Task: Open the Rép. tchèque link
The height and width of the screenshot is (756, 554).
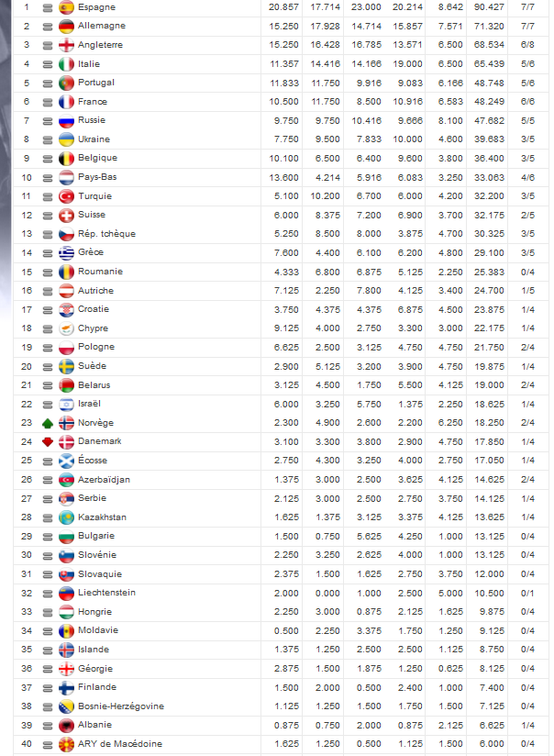Action: coord(106,234)
